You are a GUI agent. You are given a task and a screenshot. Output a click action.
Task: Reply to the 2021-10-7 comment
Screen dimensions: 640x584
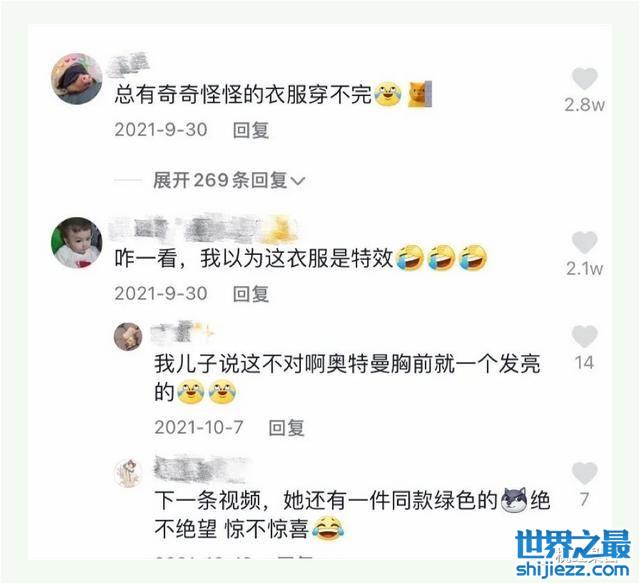[287, 428]
